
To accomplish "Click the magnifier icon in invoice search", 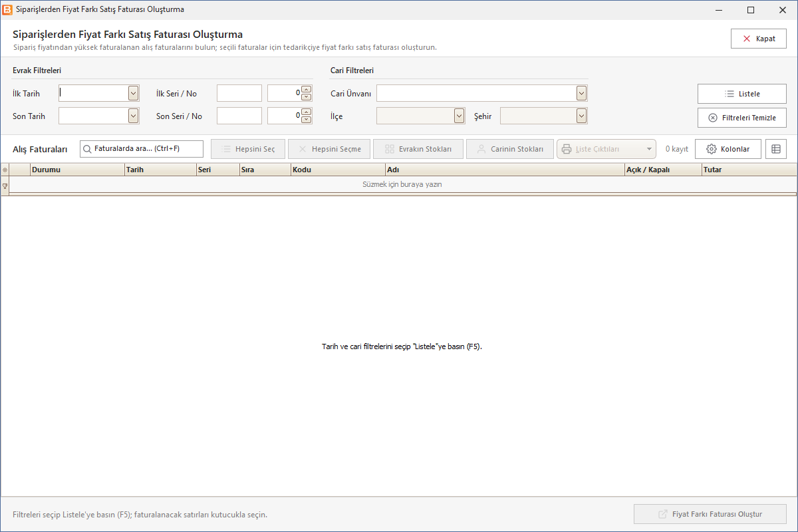I will (87, 149).
